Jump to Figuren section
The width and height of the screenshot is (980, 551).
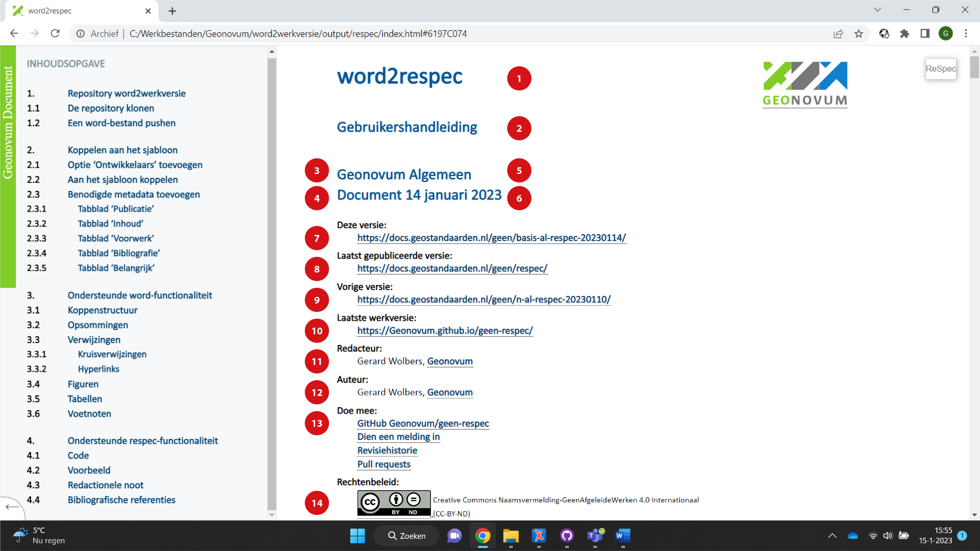point(83,385)
